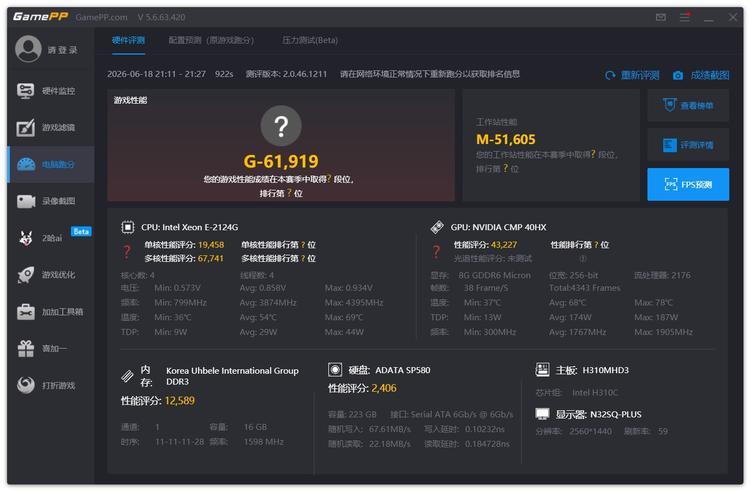Click GPU performance score 43,227

[504, 245]
